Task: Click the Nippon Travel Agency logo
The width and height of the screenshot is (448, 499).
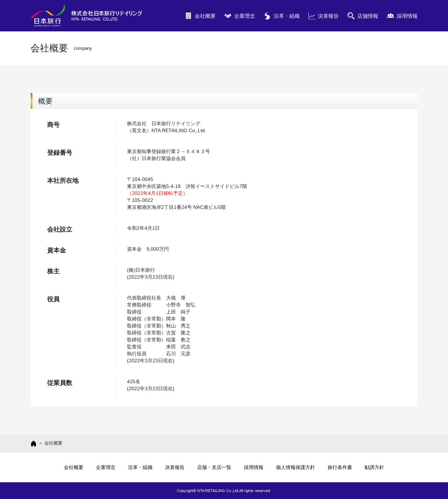Action: click(x=47, y=16)
